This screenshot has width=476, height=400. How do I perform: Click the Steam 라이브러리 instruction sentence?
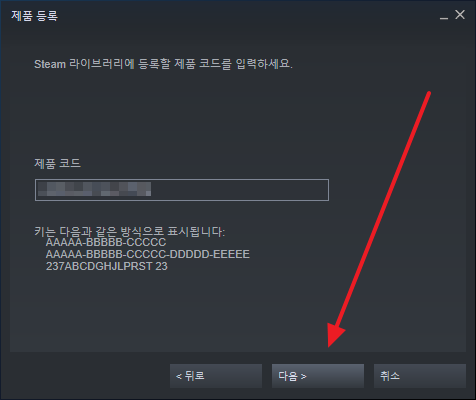[163, 64]
